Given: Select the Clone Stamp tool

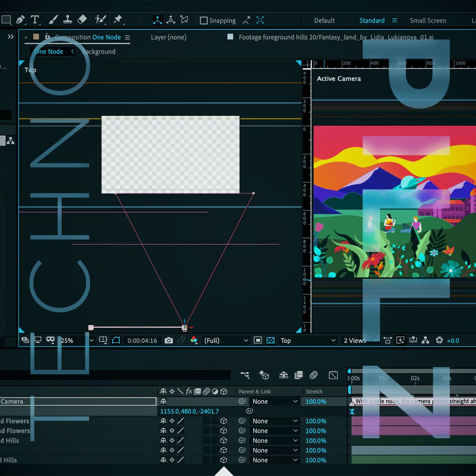Looking at the screenshot, I should pyautogui.click(x=68, y=20).
